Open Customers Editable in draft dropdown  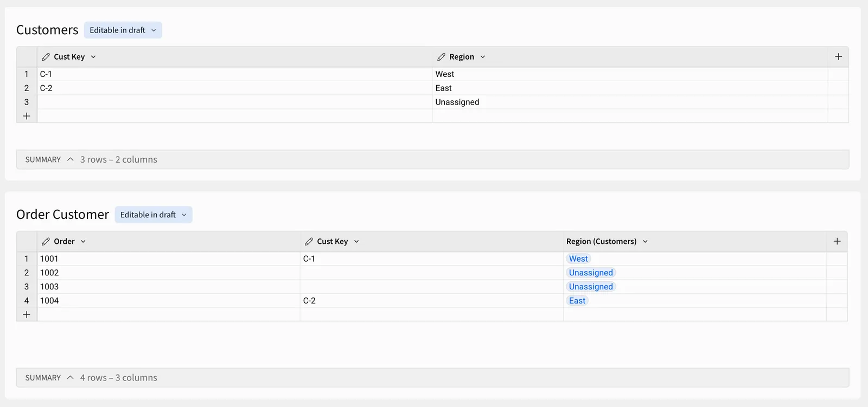click(123, 30)
